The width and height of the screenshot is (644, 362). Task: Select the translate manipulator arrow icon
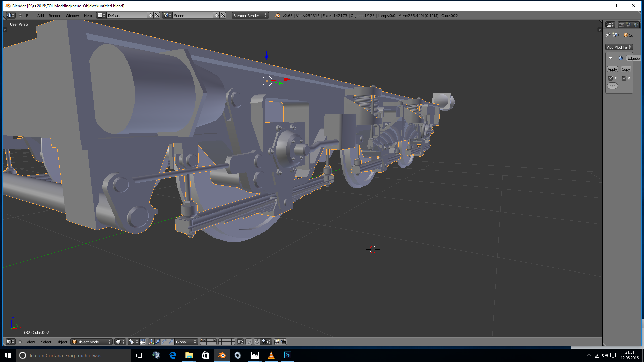[158, 342]
